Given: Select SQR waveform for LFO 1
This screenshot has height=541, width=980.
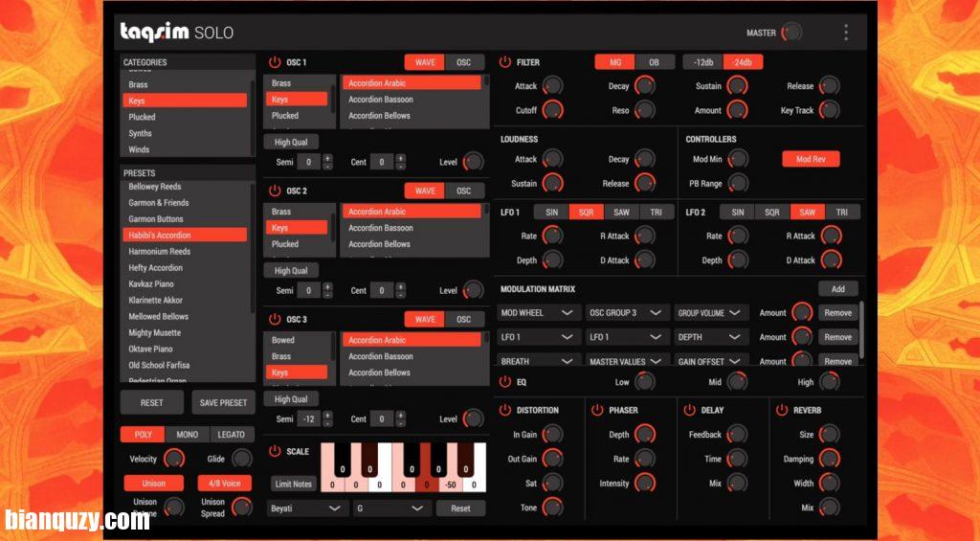Looking at the screenshot, I should point(586,212).
